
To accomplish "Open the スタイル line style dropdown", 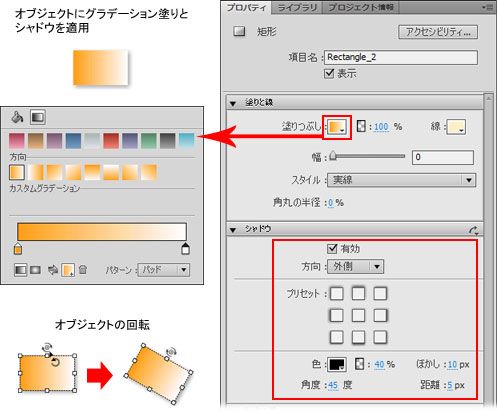I will click(x=402, y=180).
